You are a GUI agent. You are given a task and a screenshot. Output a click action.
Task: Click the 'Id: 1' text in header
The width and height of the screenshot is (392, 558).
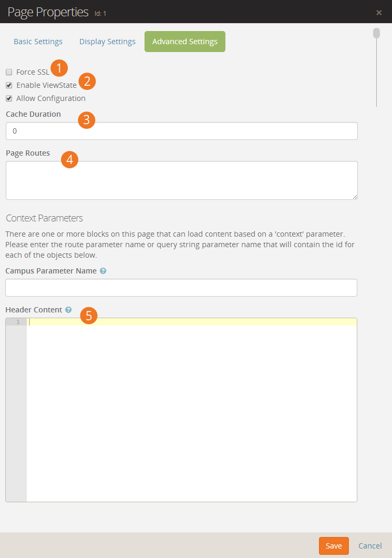click(x=100, y=14)
